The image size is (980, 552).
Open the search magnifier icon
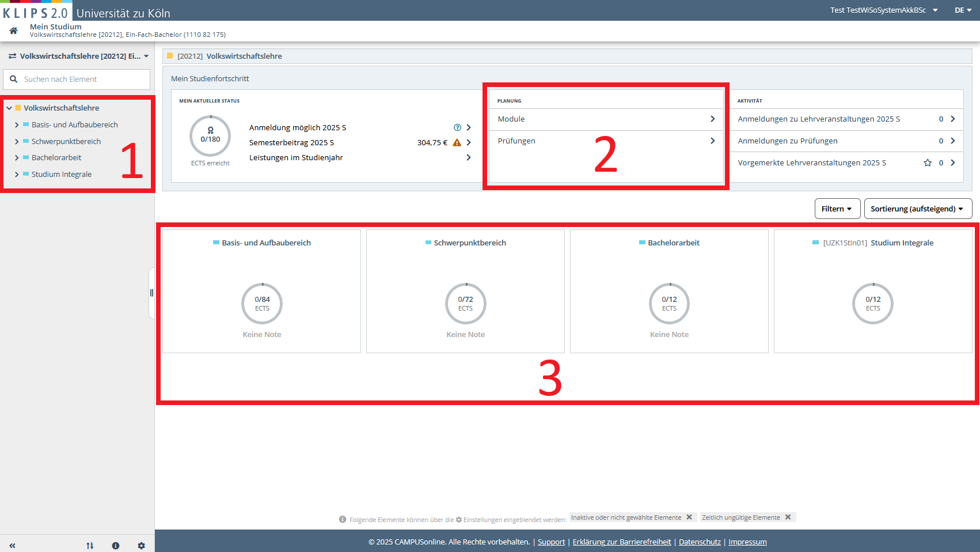14,79
